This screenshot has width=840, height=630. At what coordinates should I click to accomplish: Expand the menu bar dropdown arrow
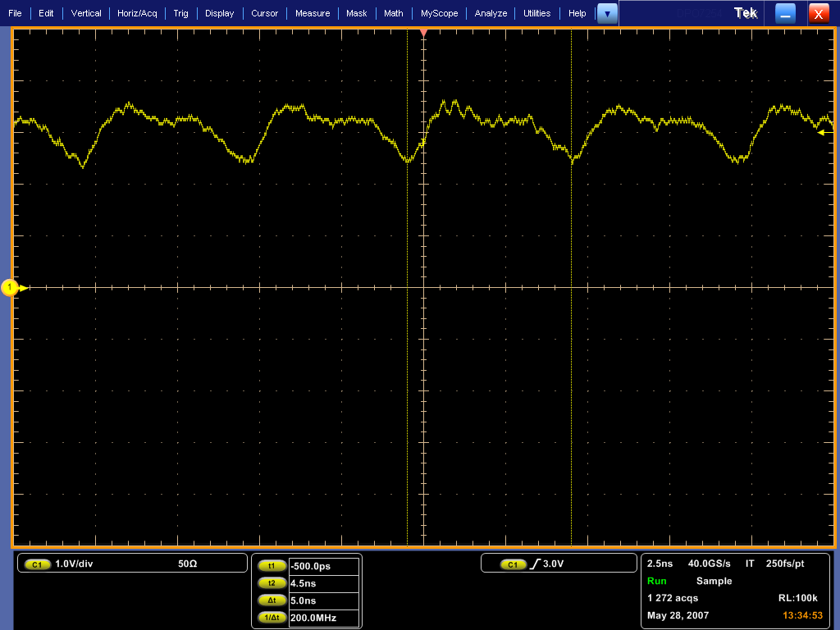click(x=607, y=14)
